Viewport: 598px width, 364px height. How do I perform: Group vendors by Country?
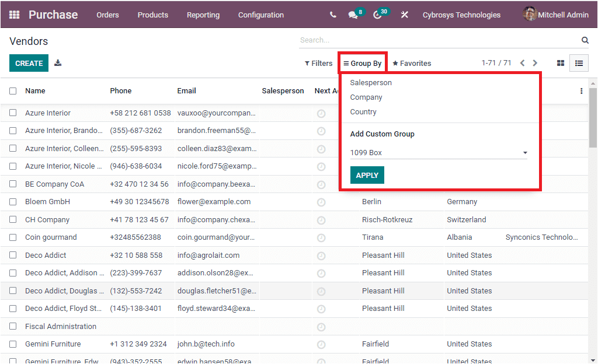click(363, 110)
